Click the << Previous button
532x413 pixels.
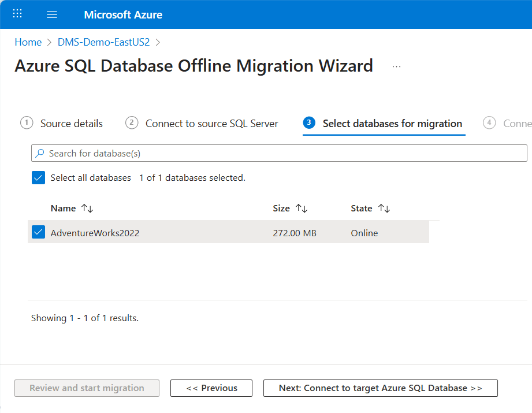211,388
